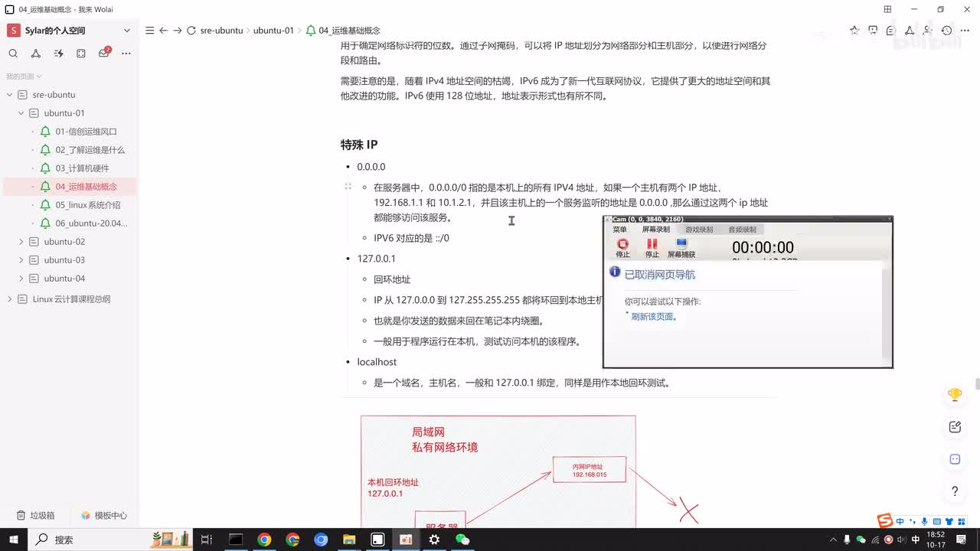Collapse the sre-ubuntu tree node
Viewport: 980px width, 551px height.
[x=10, y=95]
